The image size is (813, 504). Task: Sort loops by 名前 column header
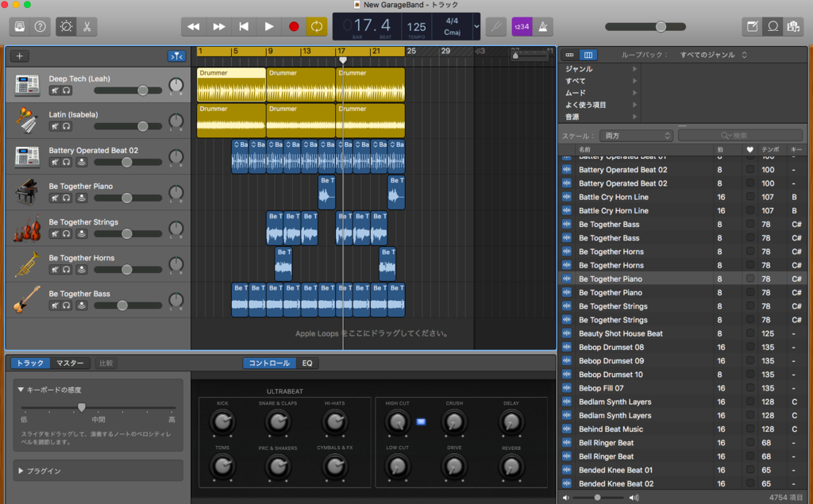(x=584, y=149)
